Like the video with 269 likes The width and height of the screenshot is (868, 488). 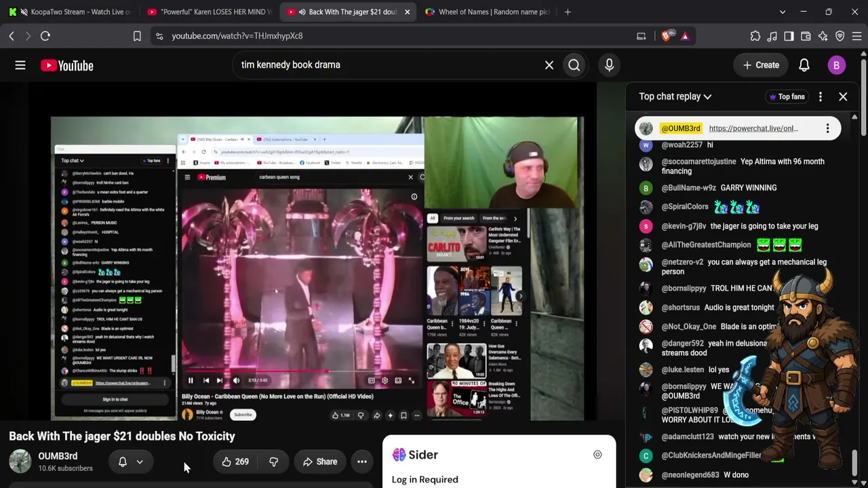[235, 462]
